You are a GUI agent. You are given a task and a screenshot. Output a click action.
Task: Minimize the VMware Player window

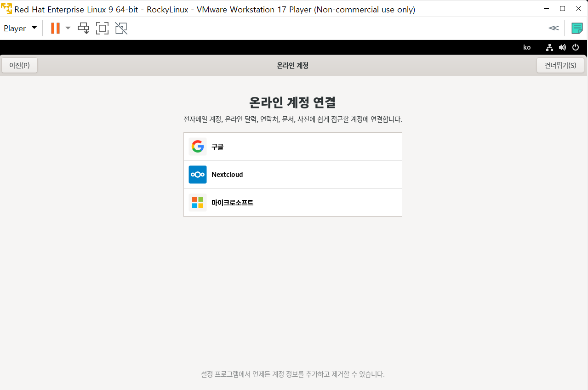(546, 8)
